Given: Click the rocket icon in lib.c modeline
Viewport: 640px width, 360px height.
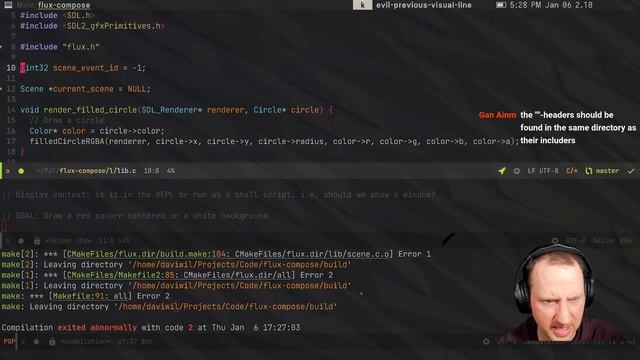Looking at the screenshot, I should (x=502, y=171).
